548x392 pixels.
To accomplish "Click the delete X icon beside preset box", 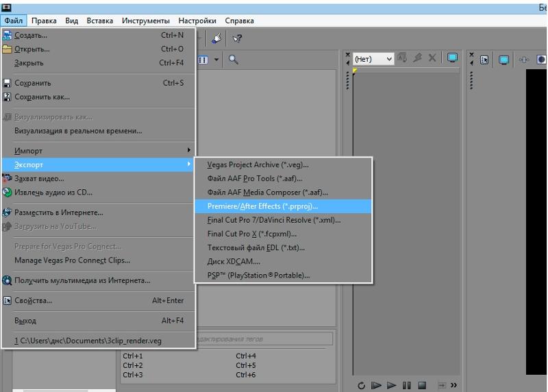I will (x=432, y=58).
